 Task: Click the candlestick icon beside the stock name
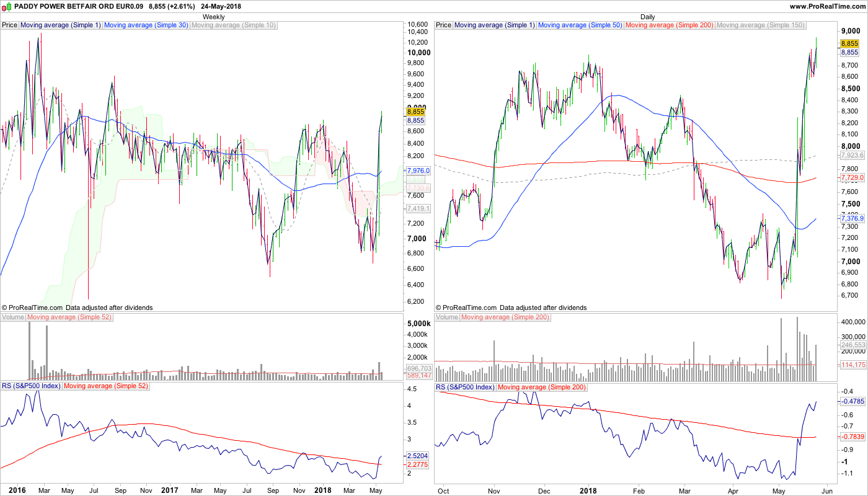tap(7, 6)
